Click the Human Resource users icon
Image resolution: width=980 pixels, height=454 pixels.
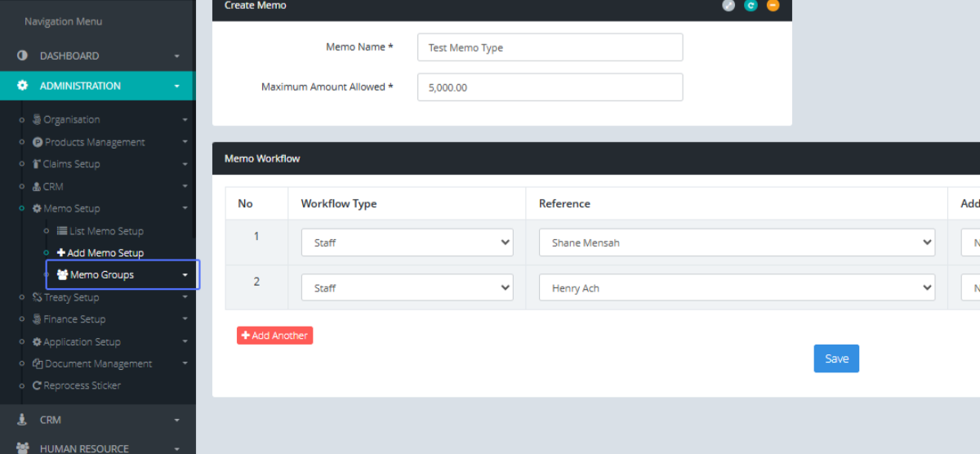(22, 448)
